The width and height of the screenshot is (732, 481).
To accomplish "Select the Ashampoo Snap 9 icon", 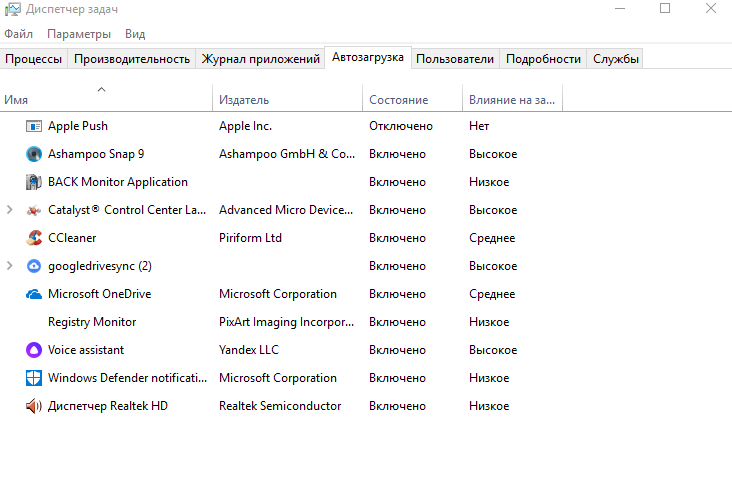I will click(x=34, y=154).
